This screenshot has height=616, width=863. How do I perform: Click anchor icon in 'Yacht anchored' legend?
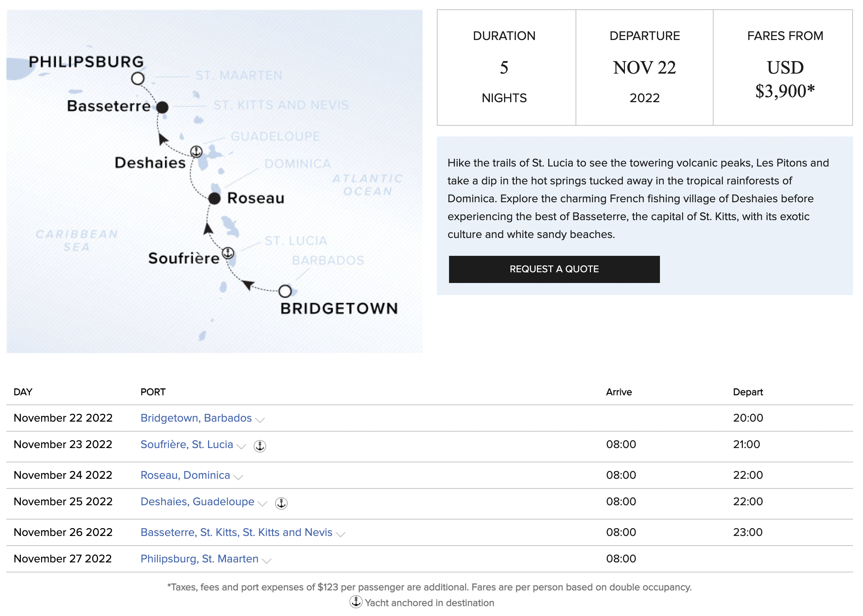(356, 602)
